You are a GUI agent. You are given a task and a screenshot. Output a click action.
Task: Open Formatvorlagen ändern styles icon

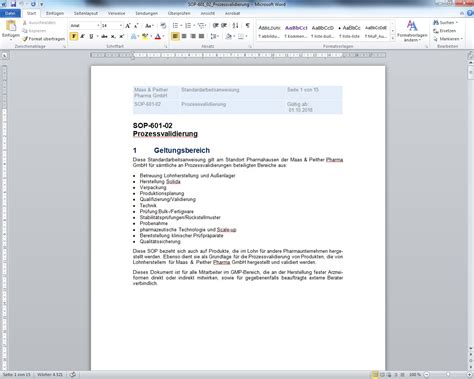(412, 31)
